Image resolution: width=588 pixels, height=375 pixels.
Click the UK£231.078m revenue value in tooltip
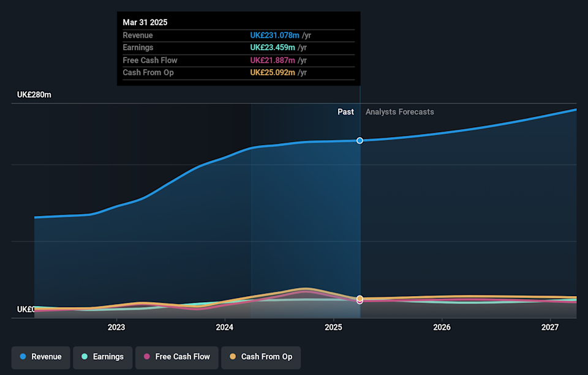tap(274, 35)
